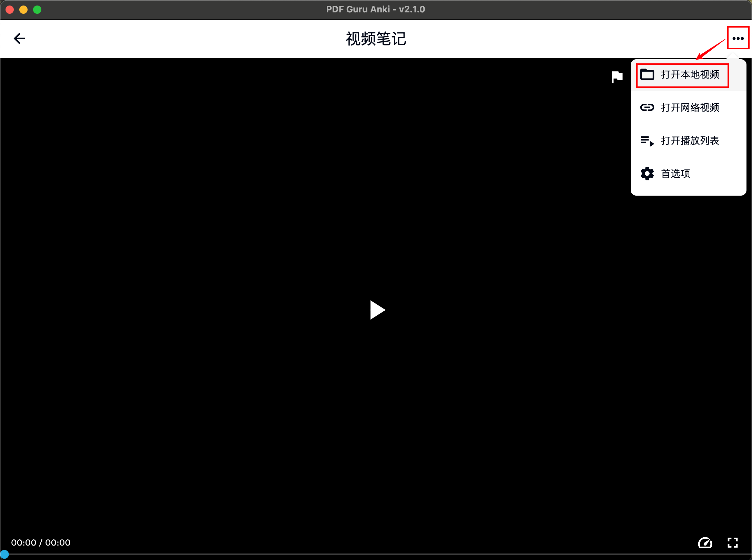The width and height of the screenshot is (752, 560).
Task: Go back using the left arrow
Action: tap(19, 38)
